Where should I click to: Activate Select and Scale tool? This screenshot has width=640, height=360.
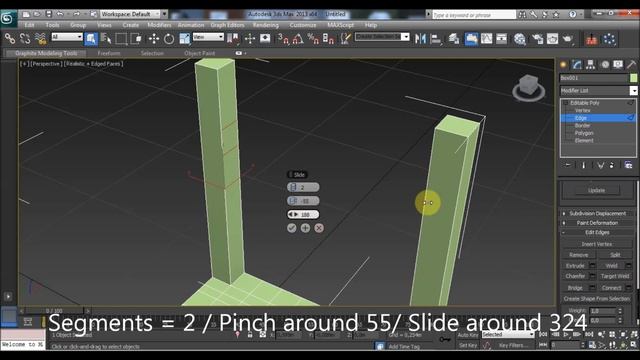coord(184,39)
